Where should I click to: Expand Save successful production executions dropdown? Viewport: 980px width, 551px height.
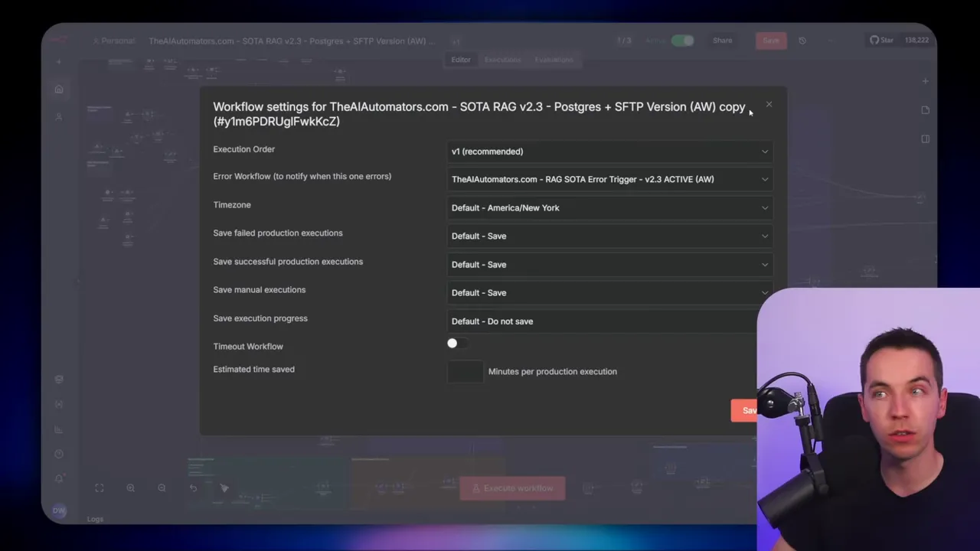tap(609, 264)
